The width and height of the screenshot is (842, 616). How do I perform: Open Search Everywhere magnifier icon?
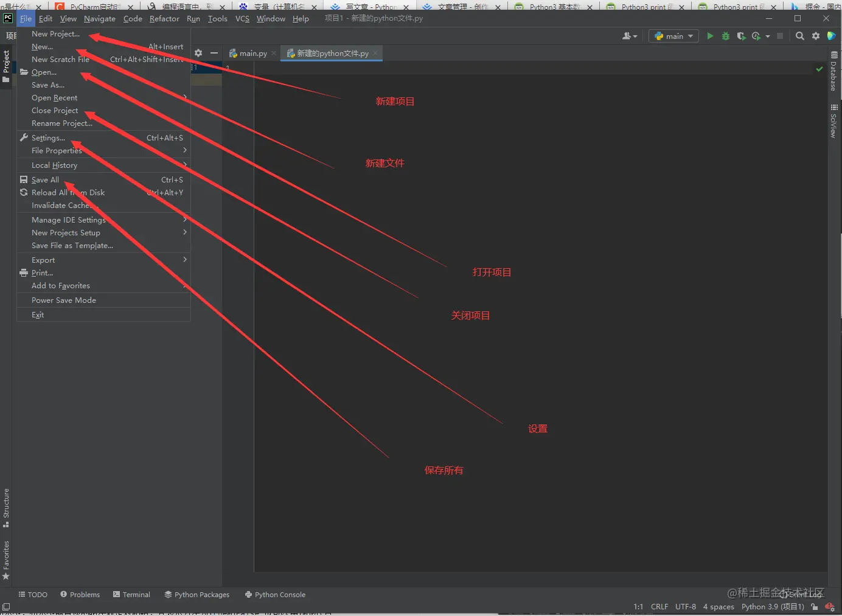pos(800,36)
